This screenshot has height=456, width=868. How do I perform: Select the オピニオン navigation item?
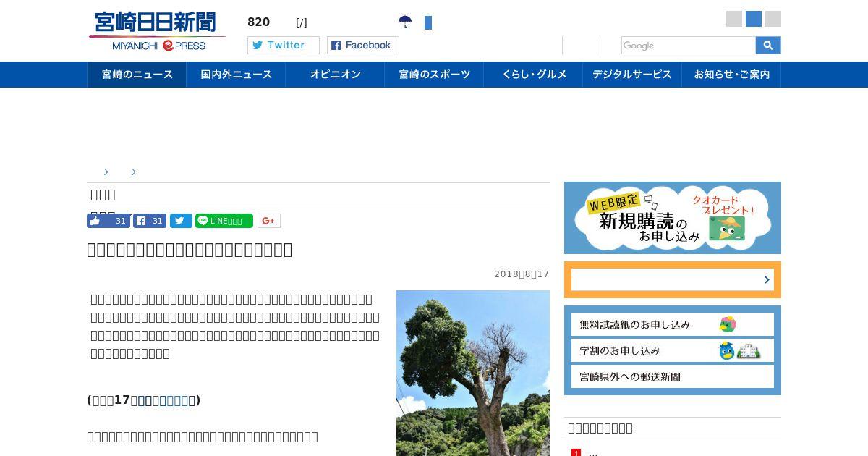(335, 75)
